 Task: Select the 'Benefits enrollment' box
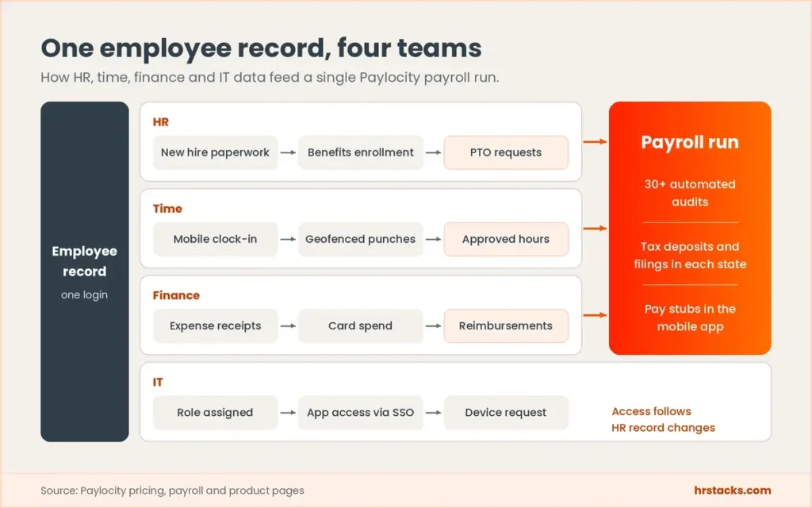coord(361,152)
